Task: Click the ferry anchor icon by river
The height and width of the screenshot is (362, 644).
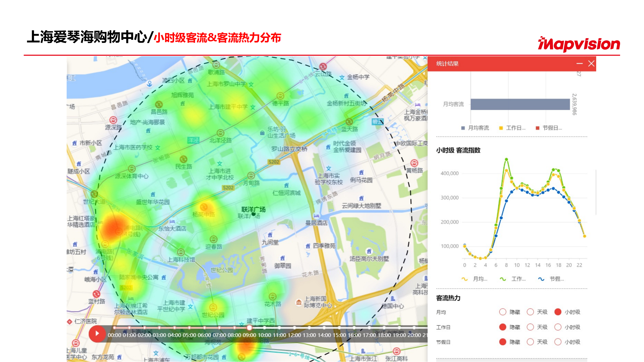Action: click(x=149, y=84)
